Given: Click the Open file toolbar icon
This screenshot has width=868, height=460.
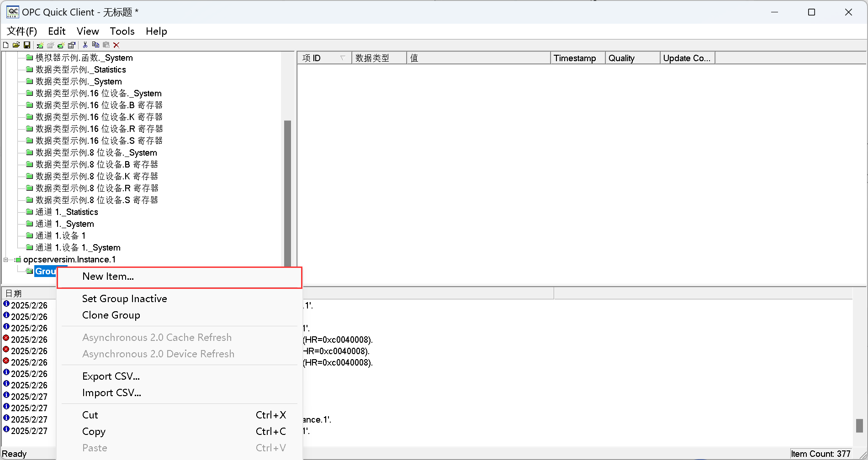Looking at the screenshot, I should (x=16, y=45).
